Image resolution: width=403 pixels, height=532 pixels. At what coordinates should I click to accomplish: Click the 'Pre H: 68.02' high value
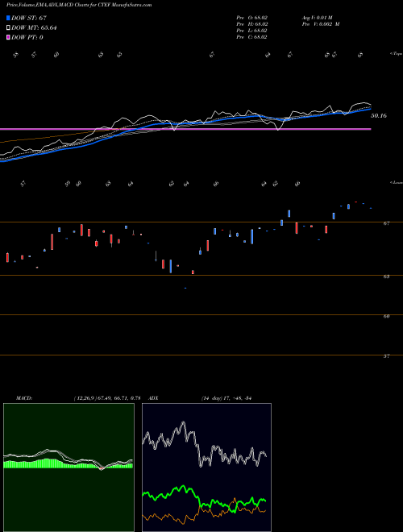pyautogui.click(x=252, y=24)
